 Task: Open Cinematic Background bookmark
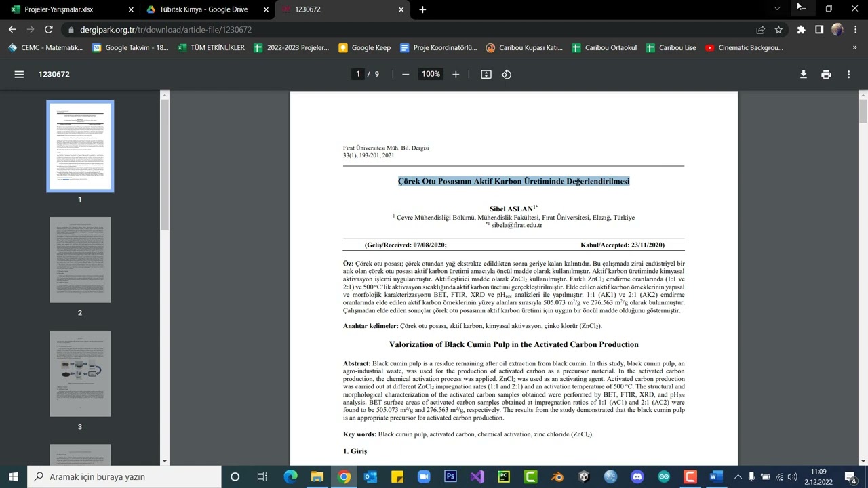coord(745,48)
